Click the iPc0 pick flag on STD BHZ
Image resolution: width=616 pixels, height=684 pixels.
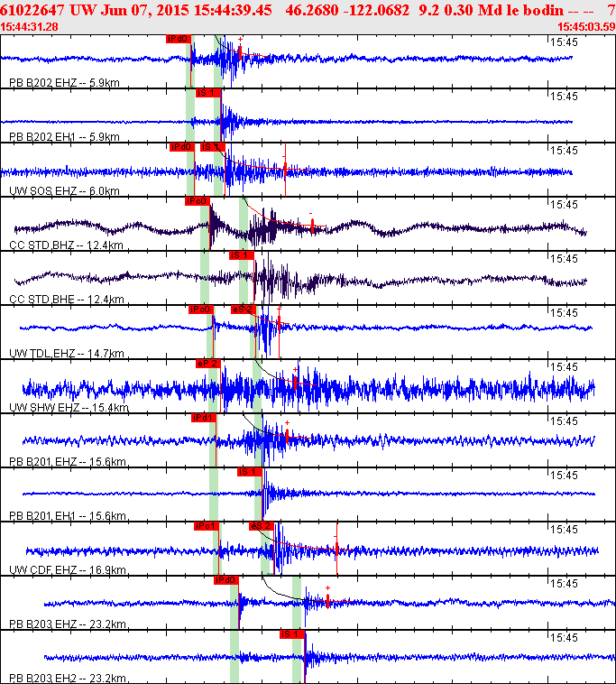[x=197, y=201]
